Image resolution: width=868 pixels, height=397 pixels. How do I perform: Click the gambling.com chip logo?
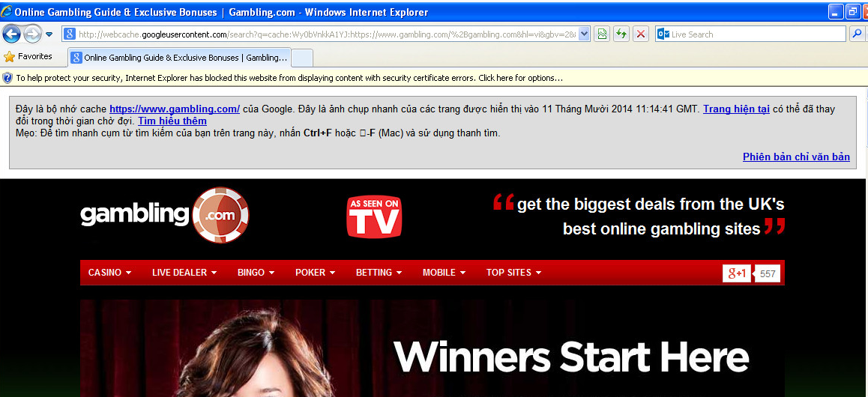point(165,214)
